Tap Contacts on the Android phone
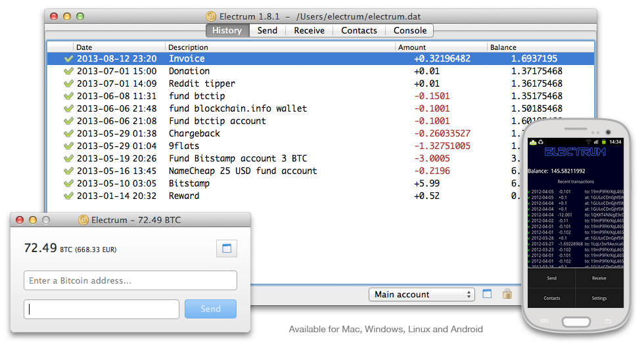Image resolution: width=644 pixels, height=348 pixels. click(551, 298)
